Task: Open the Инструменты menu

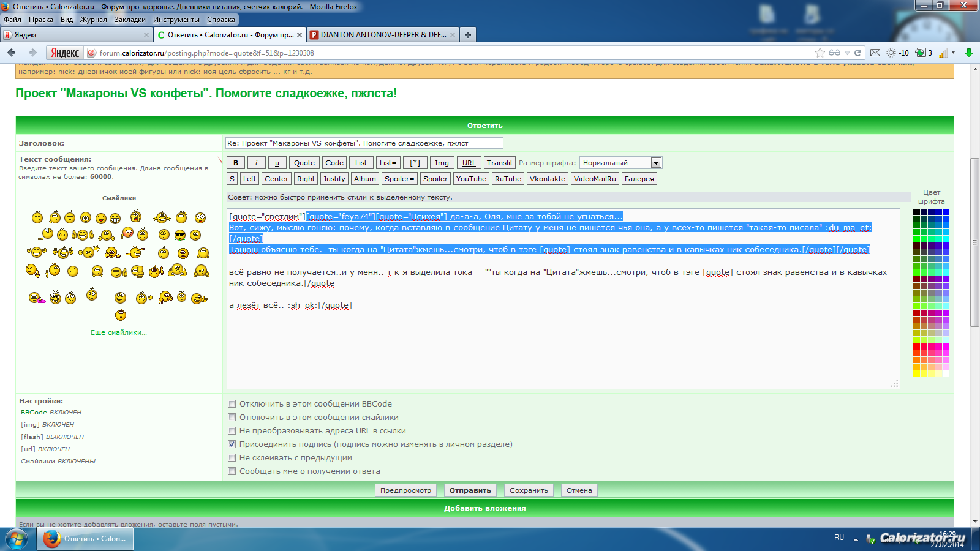Action: pos(176,20)
